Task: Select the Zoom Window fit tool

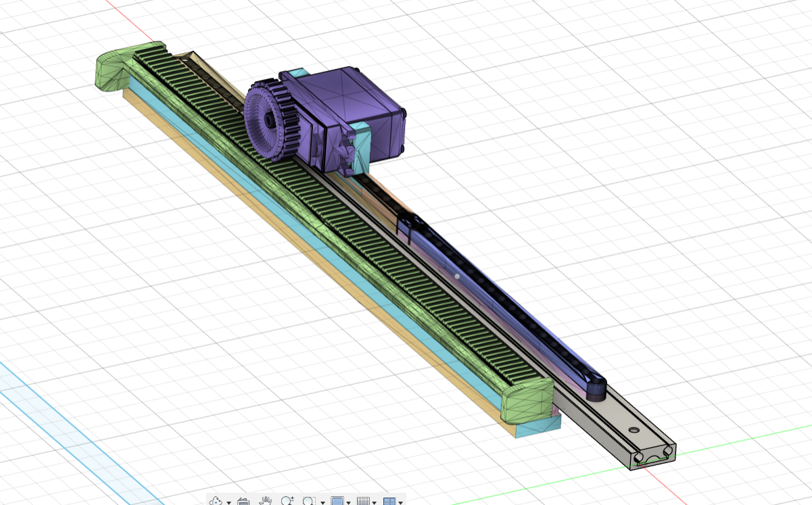Action: click(309, 501)
